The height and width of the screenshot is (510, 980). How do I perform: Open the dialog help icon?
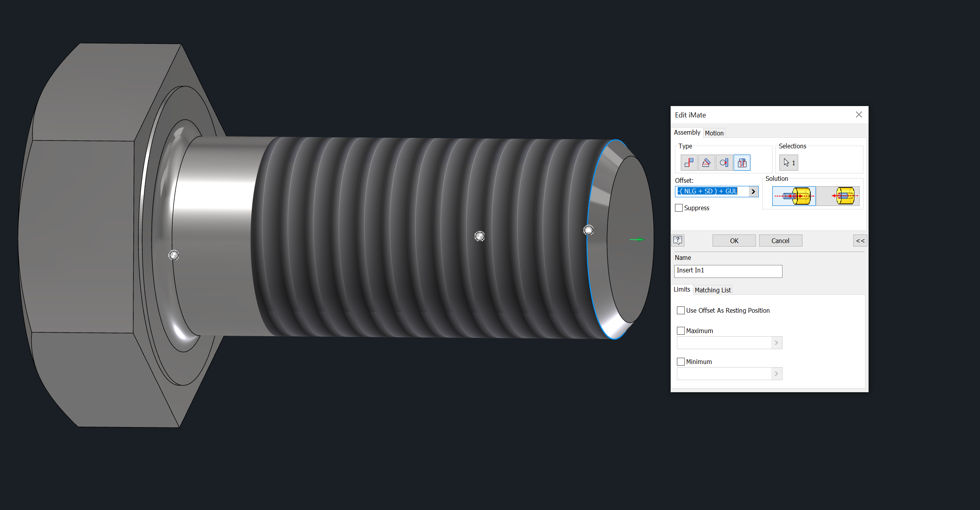[x=678, y=240]
